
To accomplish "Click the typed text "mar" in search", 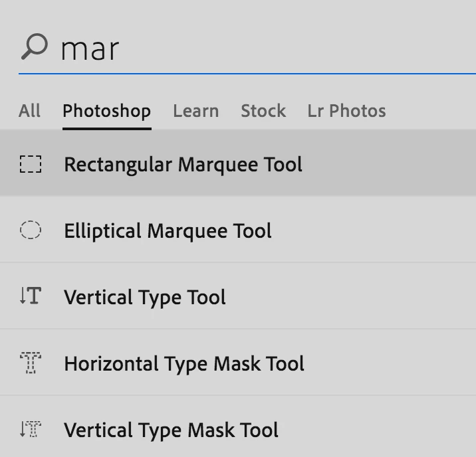I will pyautogui.click(x=90, y=49).
